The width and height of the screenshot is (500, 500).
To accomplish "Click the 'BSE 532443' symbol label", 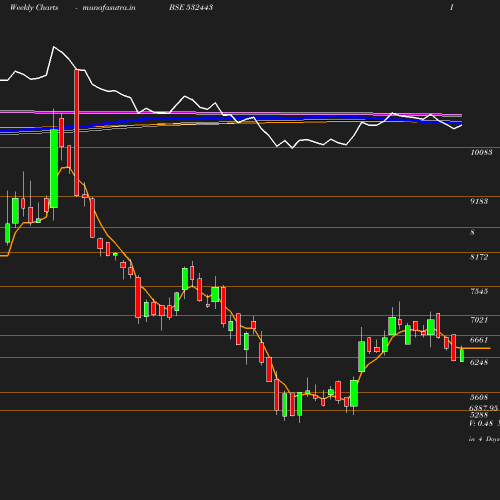I will (x=191, y=7).
